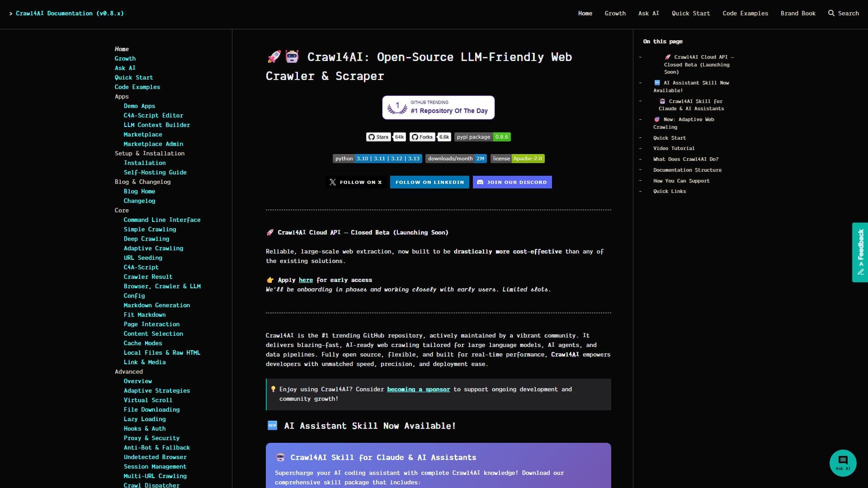Open Local Files & Raw HTML link
Screen dimensions: 868x488
tap(162, 353)
